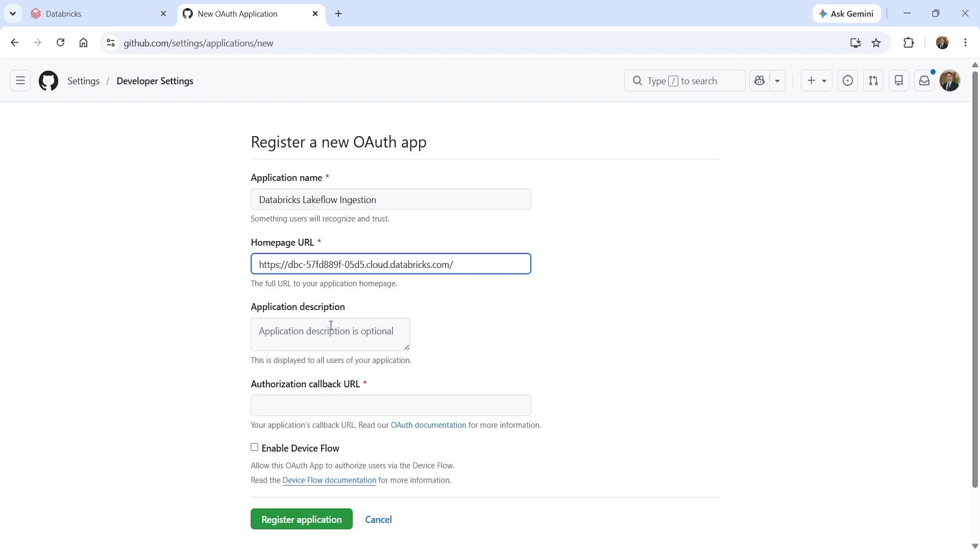Click the GitHub Octocat logo
This screenshot has width=980, height=551.
(48, 81)
